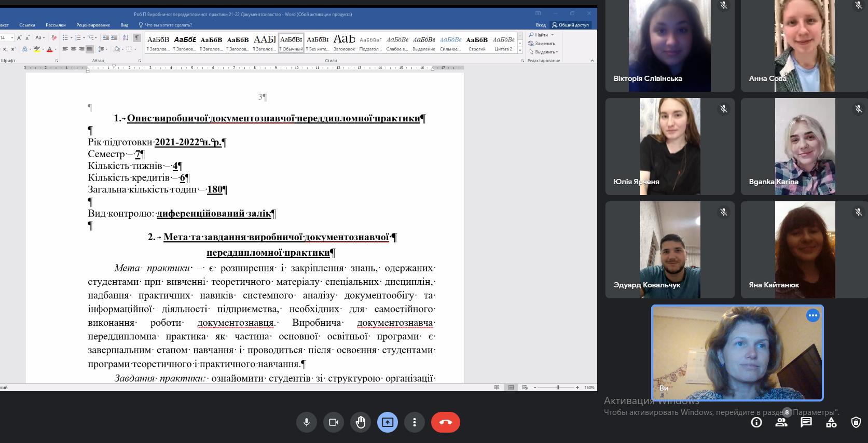
Task: Raise your hand in the meeting
Action: click(x=361, y=422)
